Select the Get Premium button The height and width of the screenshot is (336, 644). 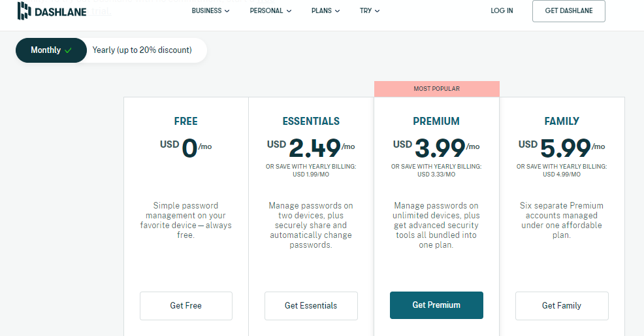tap(436, 305)
